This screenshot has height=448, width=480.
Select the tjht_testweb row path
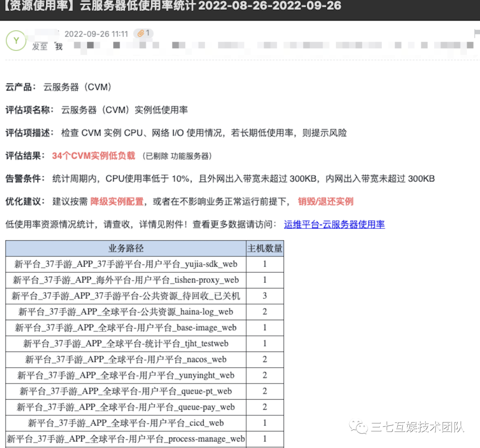126,344
